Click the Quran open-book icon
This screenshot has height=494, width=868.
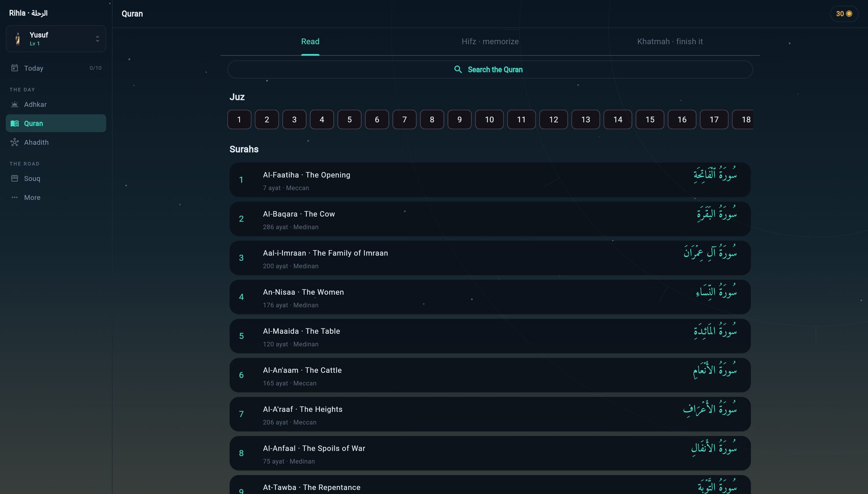(15, 123)
